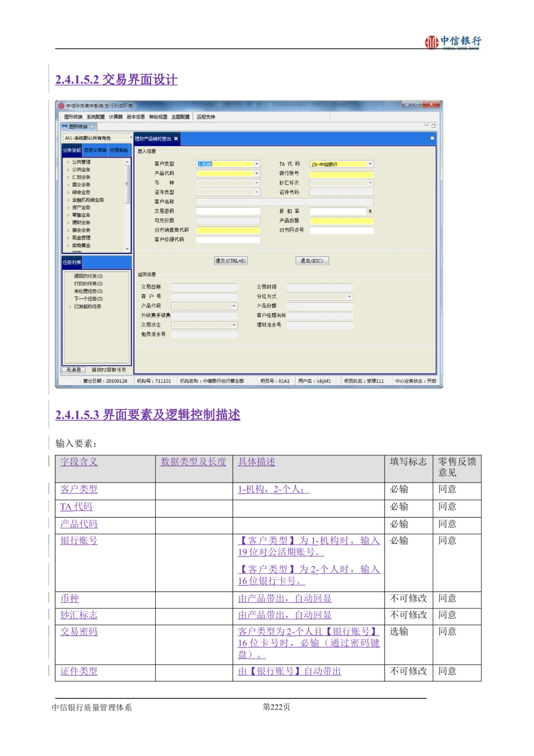The image size is (534, 756).
Task: Open the TA 代码 dropdown list
Action: pyautogui.click(x=370, y=164)
